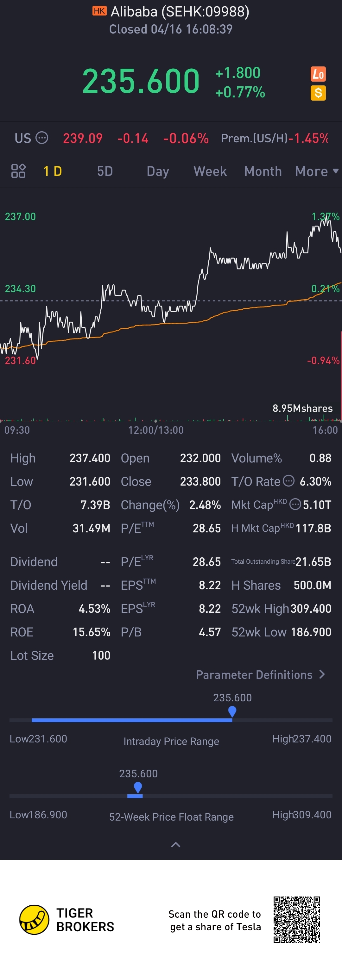Viewport: 342px width, 980px height.
Task: Tap the orange HK market badge
Action: tap(99, 11)
